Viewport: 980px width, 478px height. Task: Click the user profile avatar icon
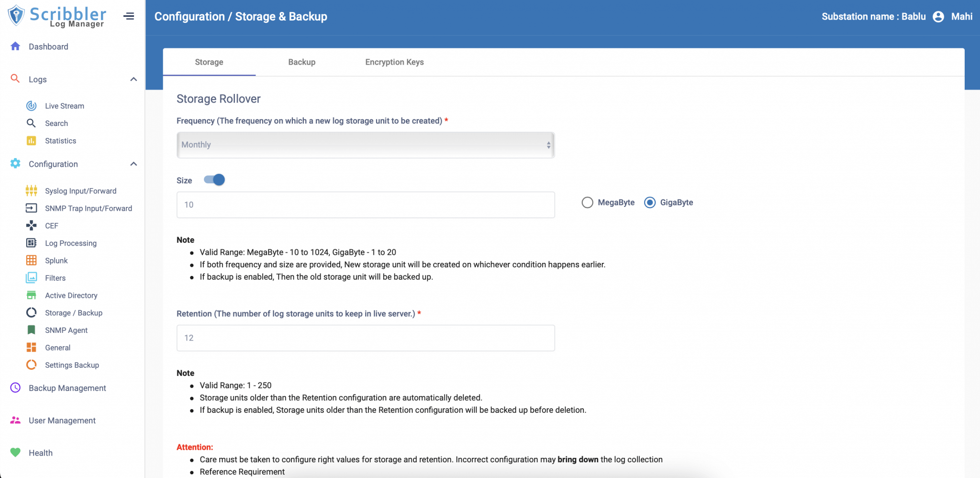tap(938, 17)
